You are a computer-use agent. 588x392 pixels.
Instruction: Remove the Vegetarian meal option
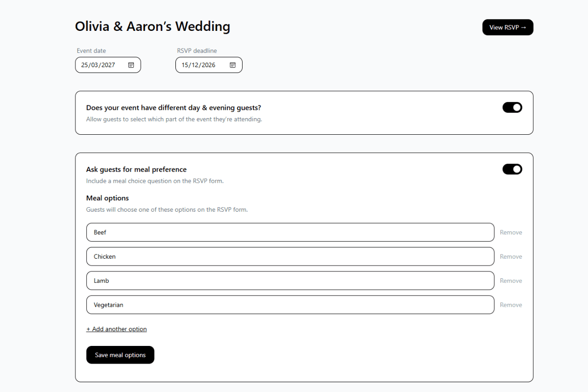coord(511,305)
